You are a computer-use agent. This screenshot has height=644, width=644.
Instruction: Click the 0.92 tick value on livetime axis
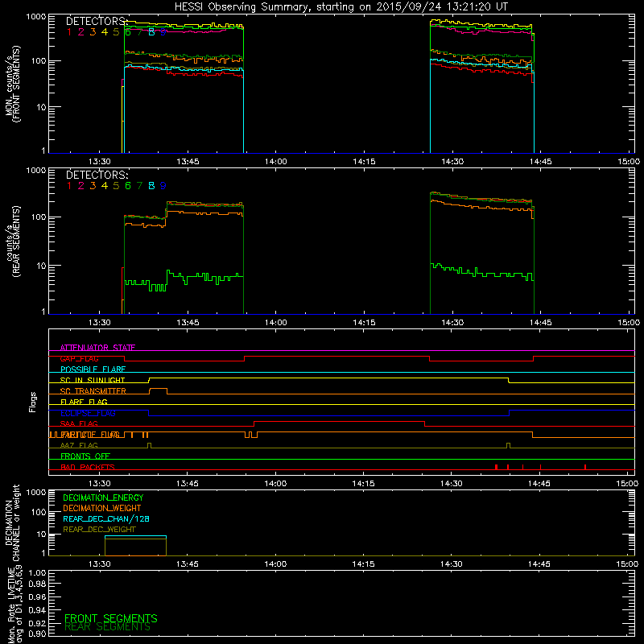(35, 622)
